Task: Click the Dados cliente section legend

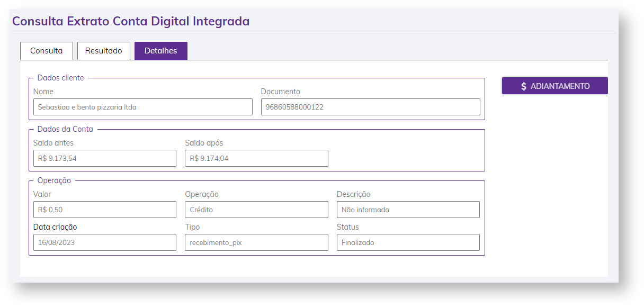Action: (x=60, y=78)
